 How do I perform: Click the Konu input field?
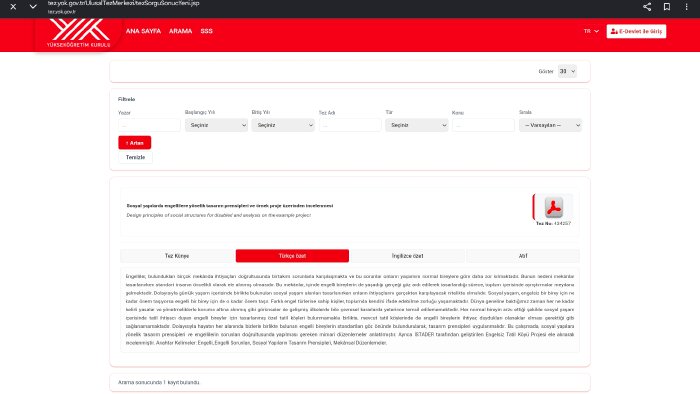coord(483,125)
